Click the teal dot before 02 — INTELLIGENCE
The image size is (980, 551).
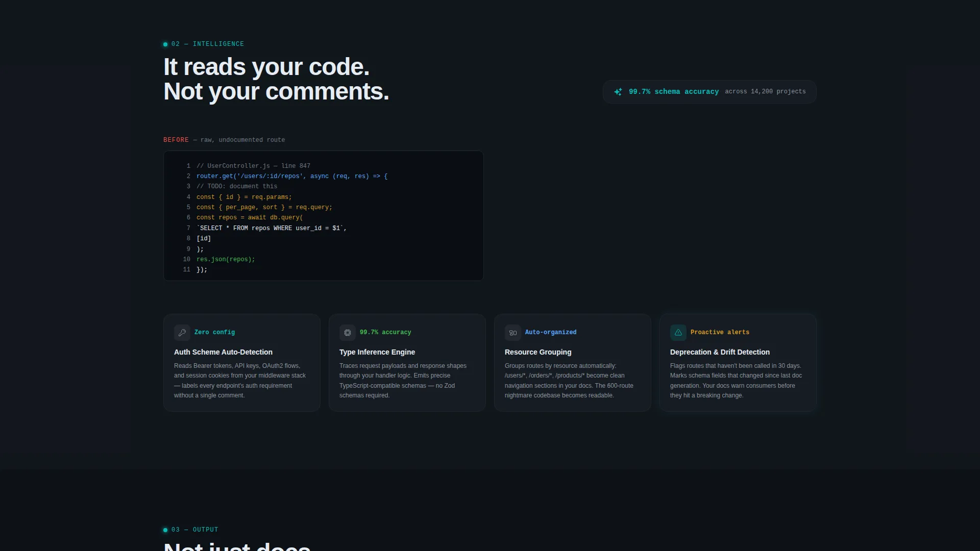[165, 44]
